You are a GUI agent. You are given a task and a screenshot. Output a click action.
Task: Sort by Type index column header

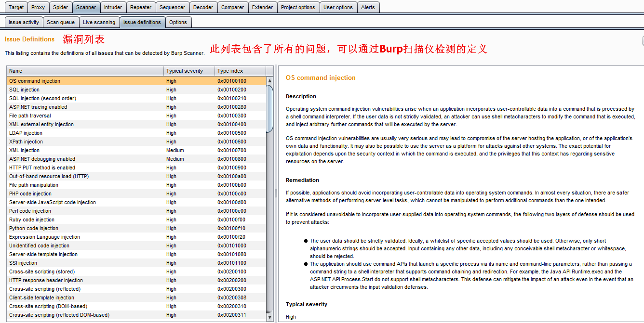(240, 71)
